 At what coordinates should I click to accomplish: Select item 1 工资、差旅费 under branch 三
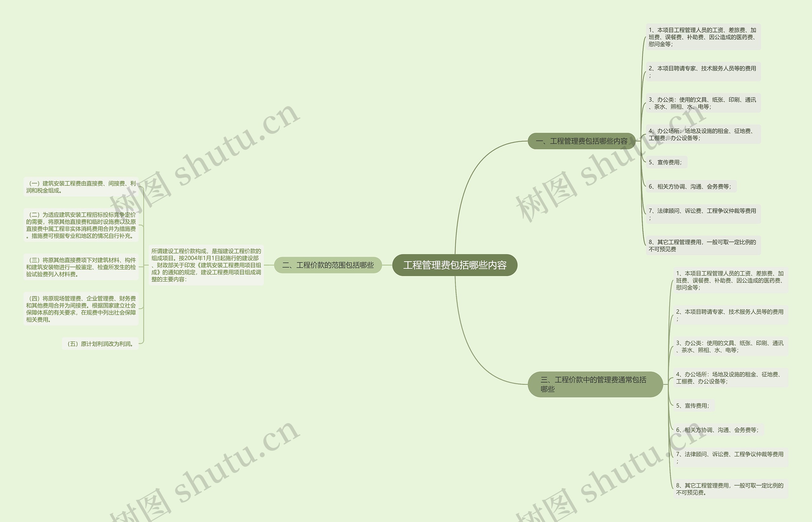(730, 280)
